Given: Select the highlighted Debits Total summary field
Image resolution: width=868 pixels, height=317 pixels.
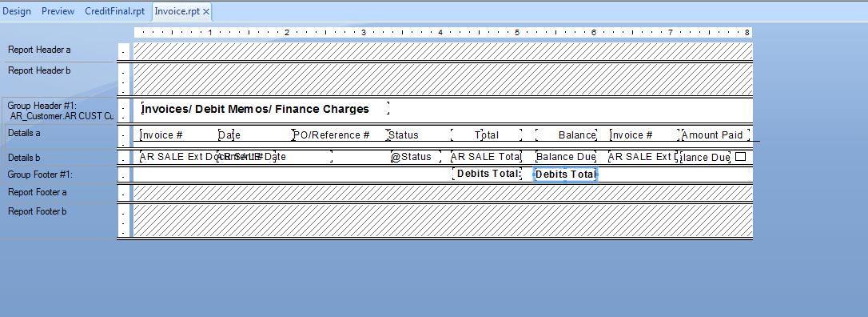Looking at the screenshot, I should (x=565, y=175).
